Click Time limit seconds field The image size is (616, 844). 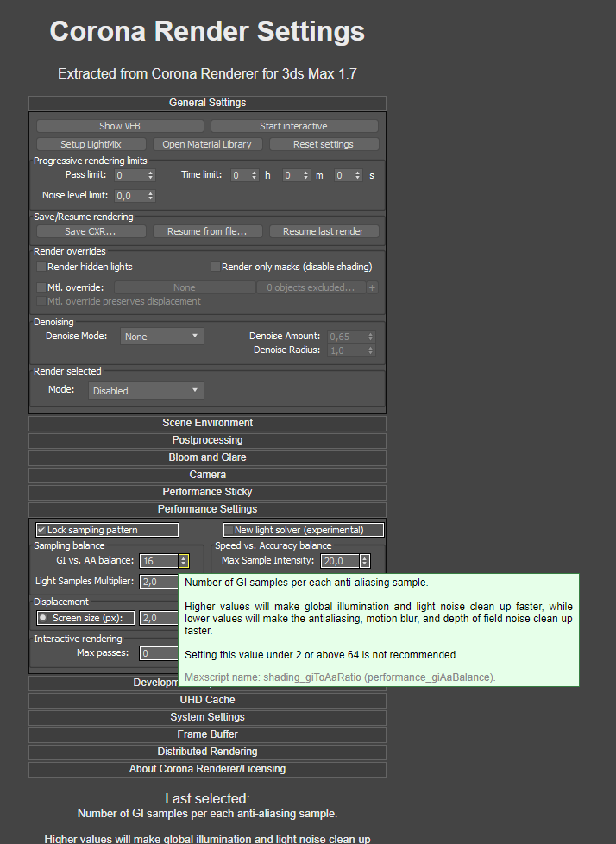pyautogui.click(x=343, y=175)
